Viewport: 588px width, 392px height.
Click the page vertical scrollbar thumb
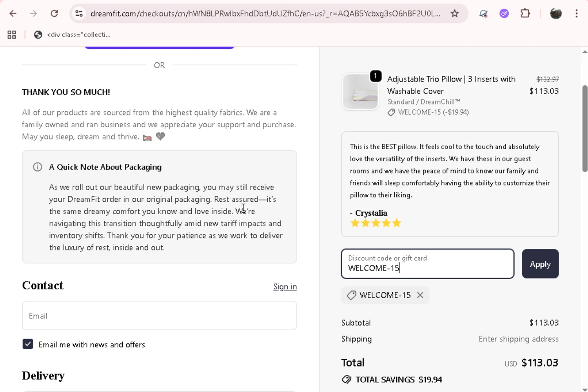pos(584,128)
